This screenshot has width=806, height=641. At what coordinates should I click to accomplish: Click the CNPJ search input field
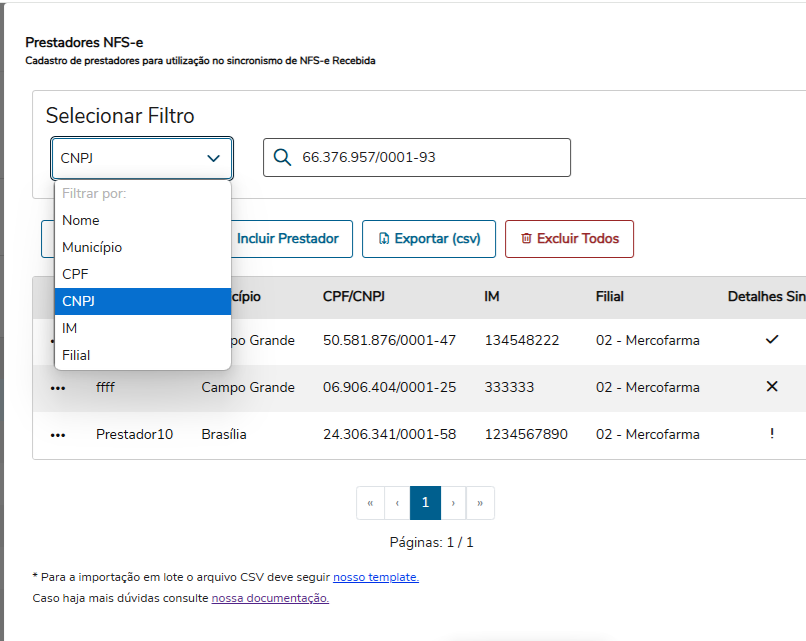pos(430,158)
